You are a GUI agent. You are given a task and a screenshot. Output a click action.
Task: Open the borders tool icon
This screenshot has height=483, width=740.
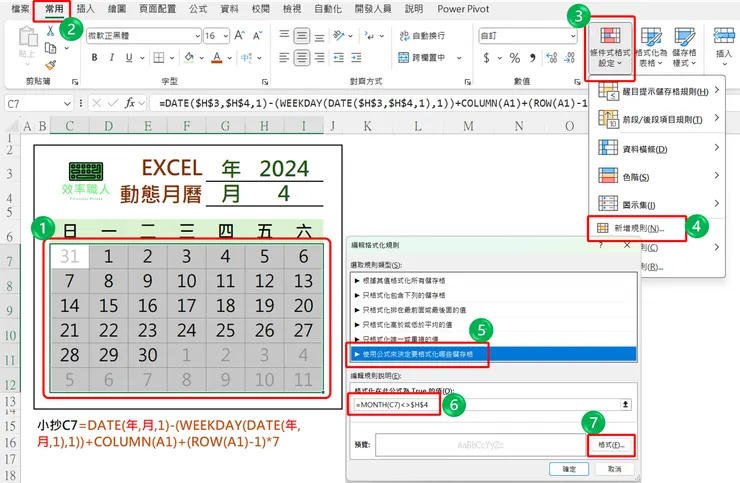coord(159,58)
